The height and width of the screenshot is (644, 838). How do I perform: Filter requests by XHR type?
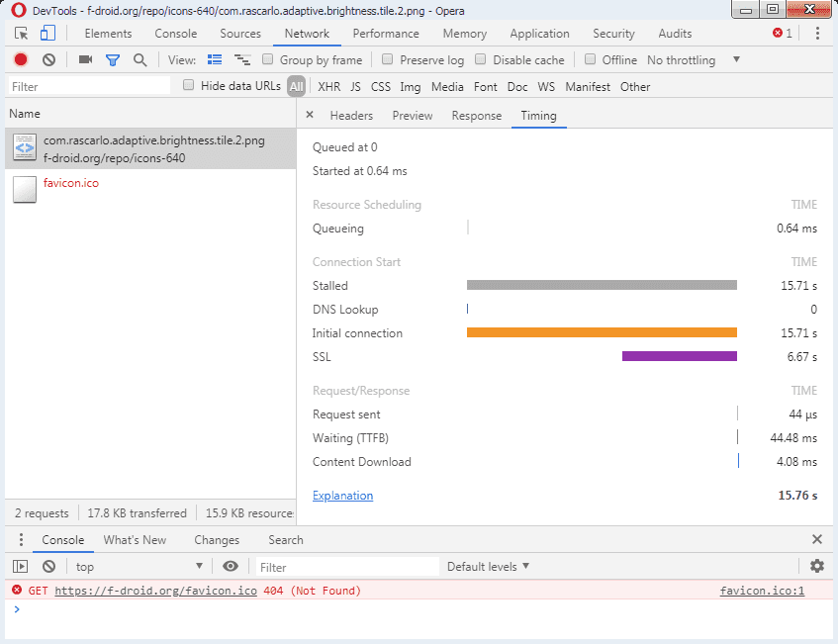click(x=328, y=87)
